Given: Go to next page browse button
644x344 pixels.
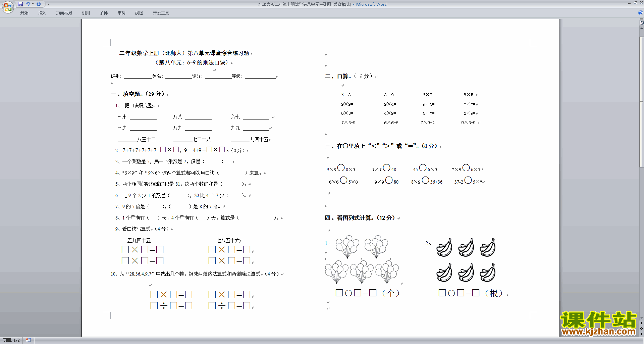Looking at the screenshot, I should 641,334.
